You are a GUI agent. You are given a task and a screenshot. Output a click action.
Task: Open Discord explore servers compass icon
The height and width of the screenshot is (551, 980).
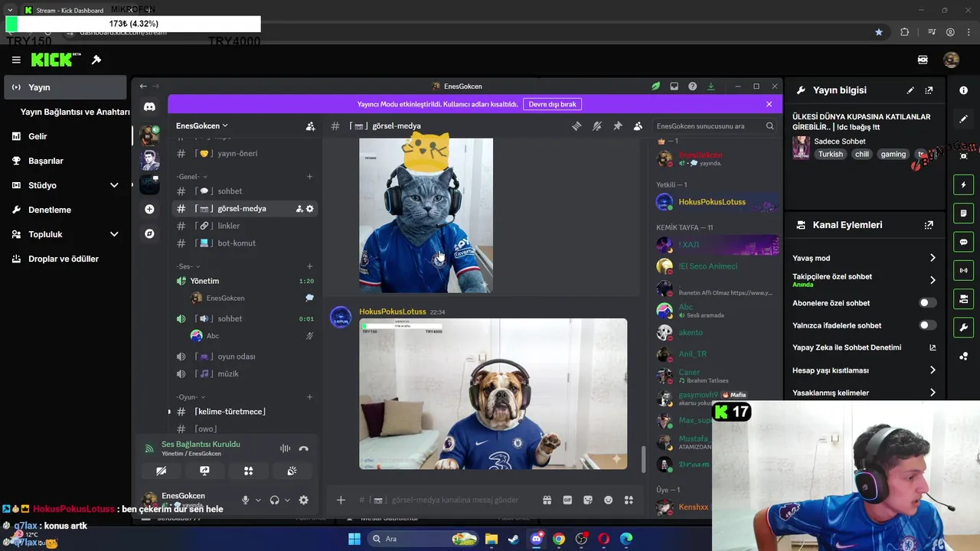[x=149, y=233]
